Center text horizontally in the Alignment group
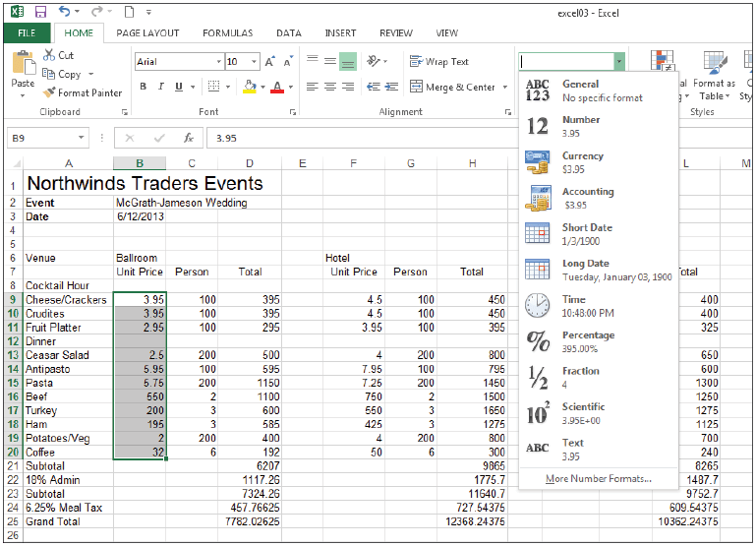The width and height of the screenshot is (756, 546). tap(330, 87)
